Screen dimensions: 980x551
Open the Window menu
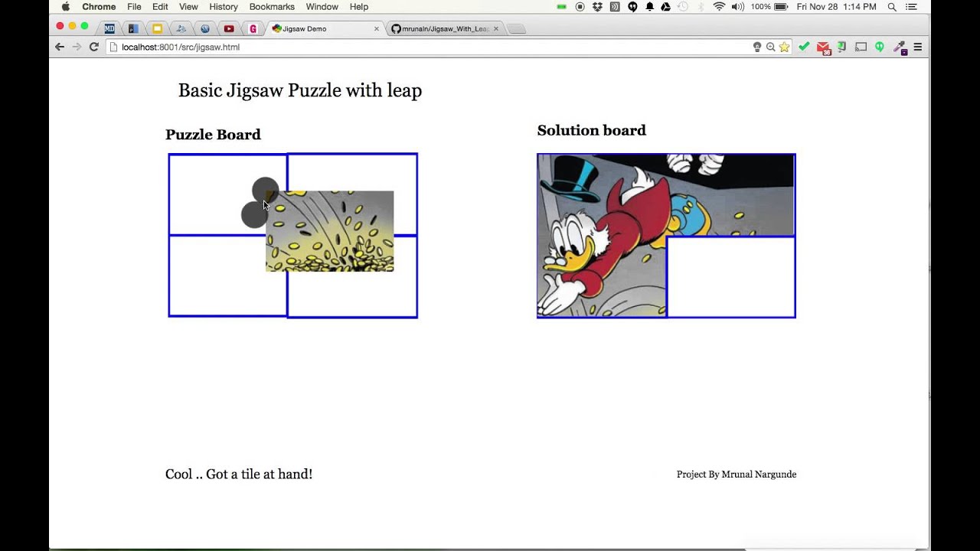(x=322, y=7)
